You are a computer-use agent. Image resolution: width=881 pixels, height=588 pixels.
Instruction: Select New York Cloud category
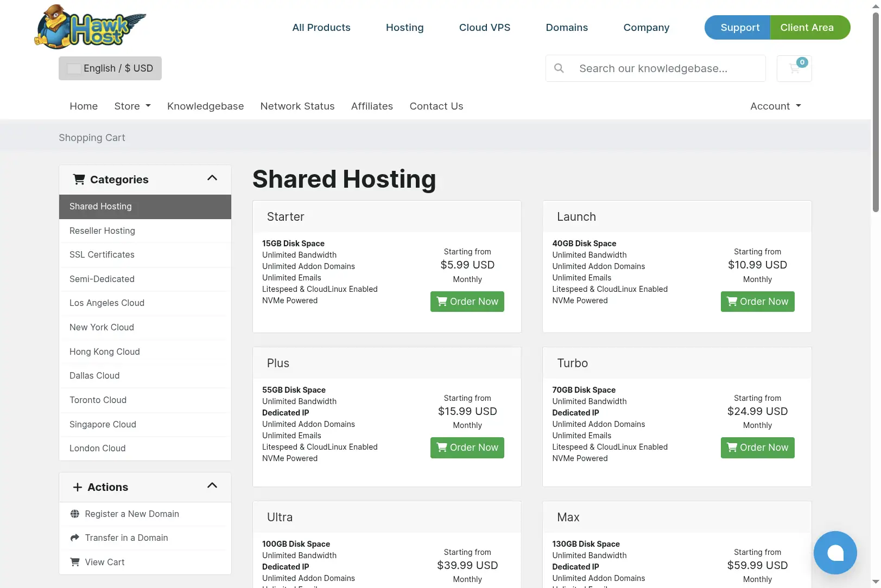[145, 327]
